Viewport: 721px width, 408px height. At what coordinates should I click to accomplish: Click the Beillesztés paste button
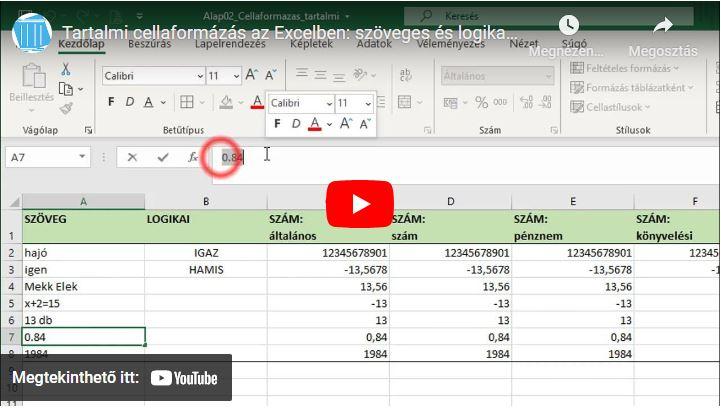31,83
